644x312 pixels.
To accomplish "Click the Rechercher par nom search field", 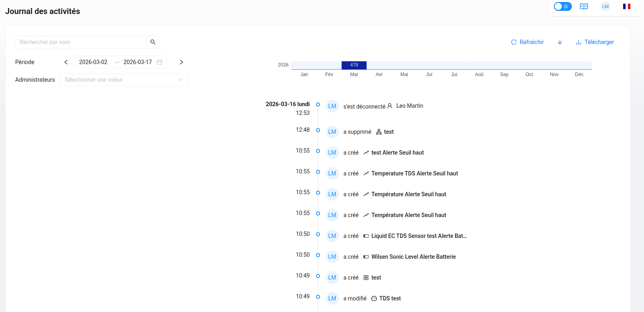I will tap(81, 42).
